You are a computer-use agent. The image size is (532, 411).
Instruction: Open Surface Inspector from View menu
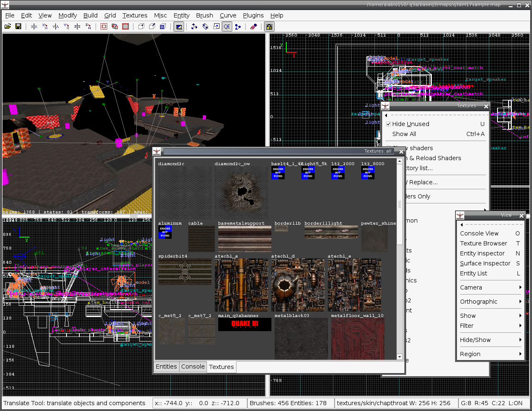tap(490, 263)
